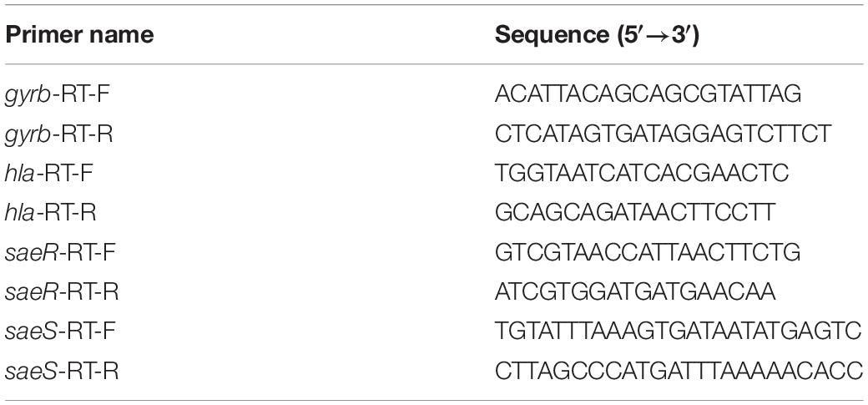
Task: Click the "Sequence (5′→3′)" column header
Action: 597,35
